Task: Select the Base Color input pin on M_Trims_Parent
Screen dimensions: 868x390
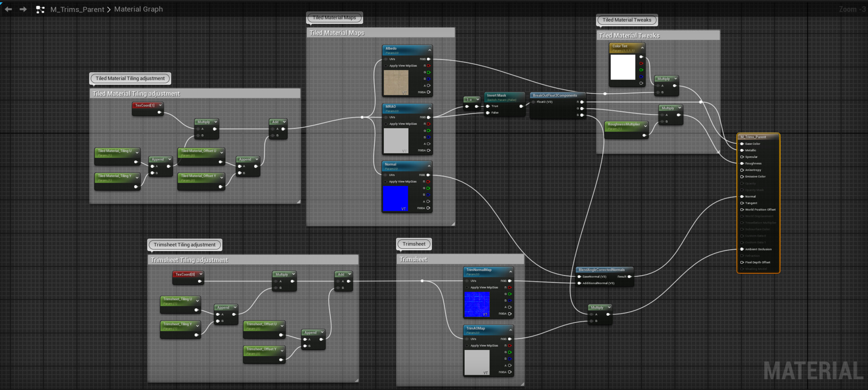Action: tap(742, 144)
